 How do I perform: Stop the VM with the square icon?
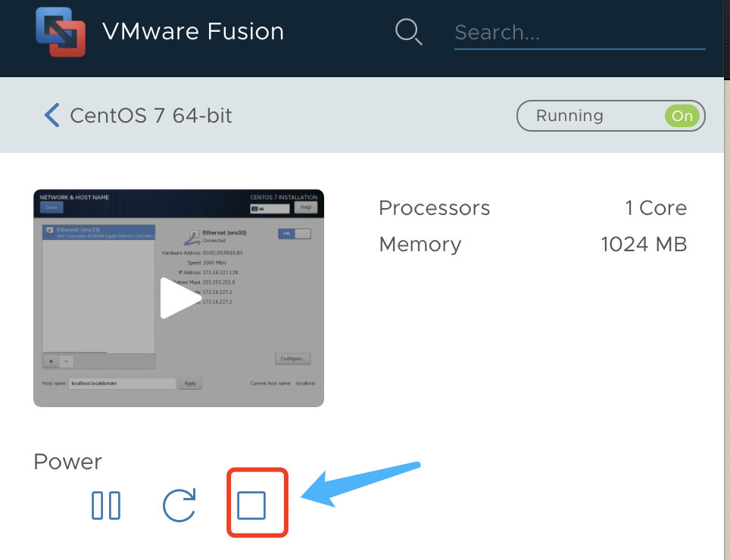(251, 505)
